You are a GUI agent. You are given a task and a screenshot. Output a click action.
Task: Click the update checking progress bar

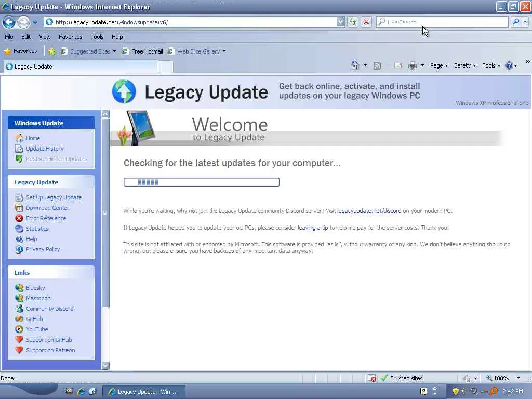pyautogui.click(x=202, y=182)
